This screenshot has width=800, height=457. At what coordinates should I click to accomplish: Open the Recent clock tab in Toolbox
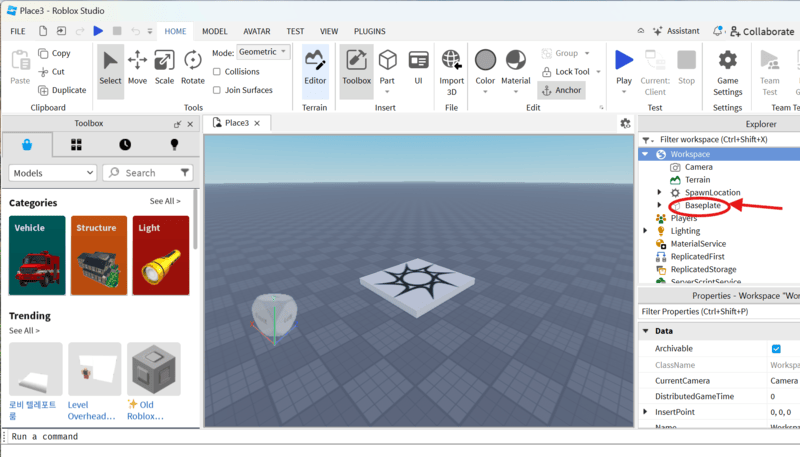coord(125,145)
